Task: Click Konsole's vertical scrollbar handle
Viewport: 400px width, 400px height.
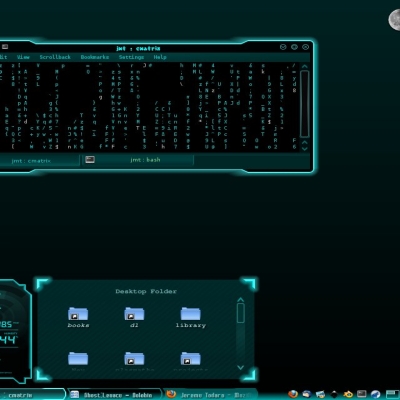Action: 304,104
